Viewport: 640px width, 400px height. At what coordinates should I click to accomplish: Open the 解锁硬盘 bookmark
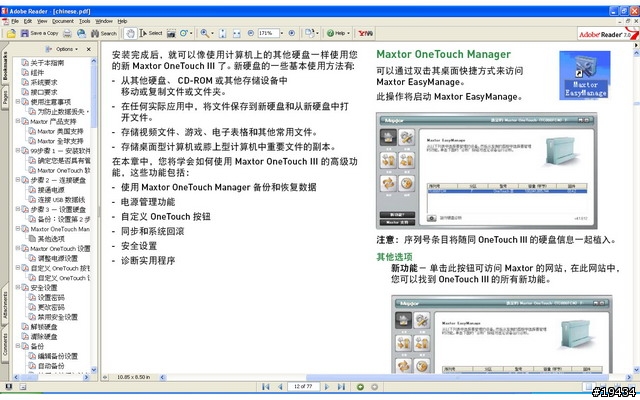pos(44,327)
